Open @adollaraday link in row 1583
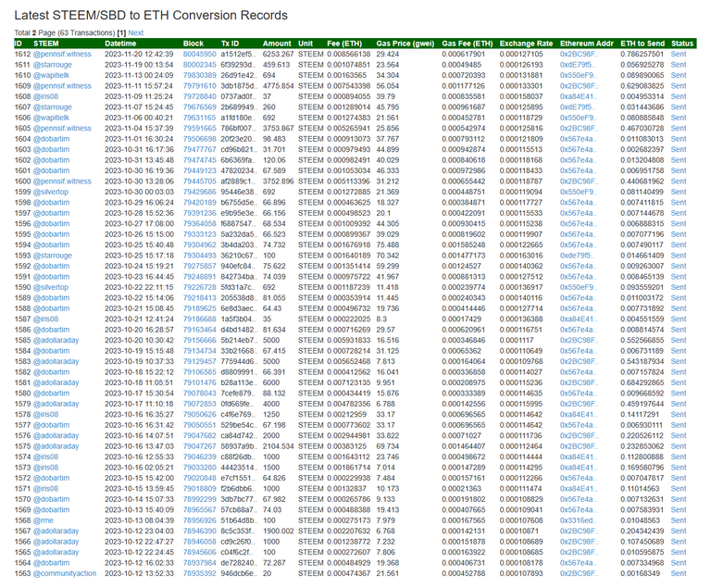Image resolution: width=711 pixels, height=588 pixels. 56,362
